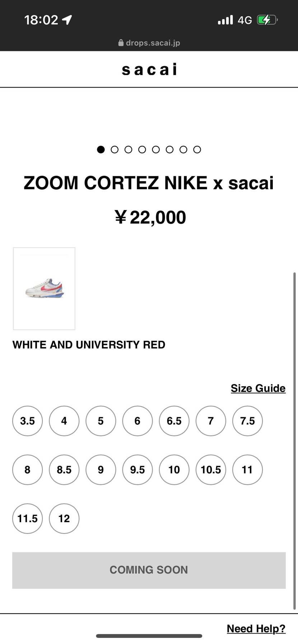Select size 10.5
The width and height of the screenshot is (298, 644).
[211, 470]
